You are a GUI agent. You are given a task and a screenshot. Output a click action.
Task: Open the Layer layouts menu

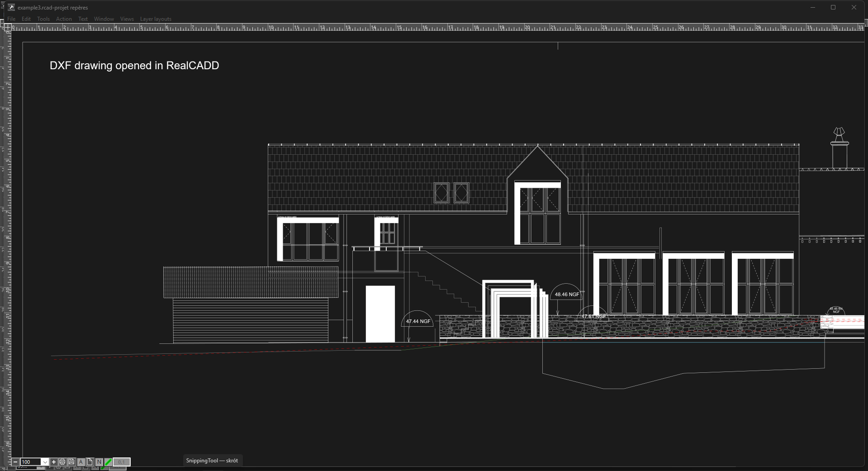pos(156,19)
